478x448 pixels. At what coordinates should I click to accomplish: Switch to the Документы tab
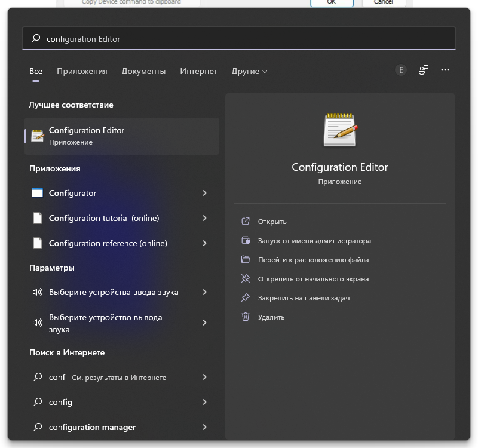[x=143, y=71]
